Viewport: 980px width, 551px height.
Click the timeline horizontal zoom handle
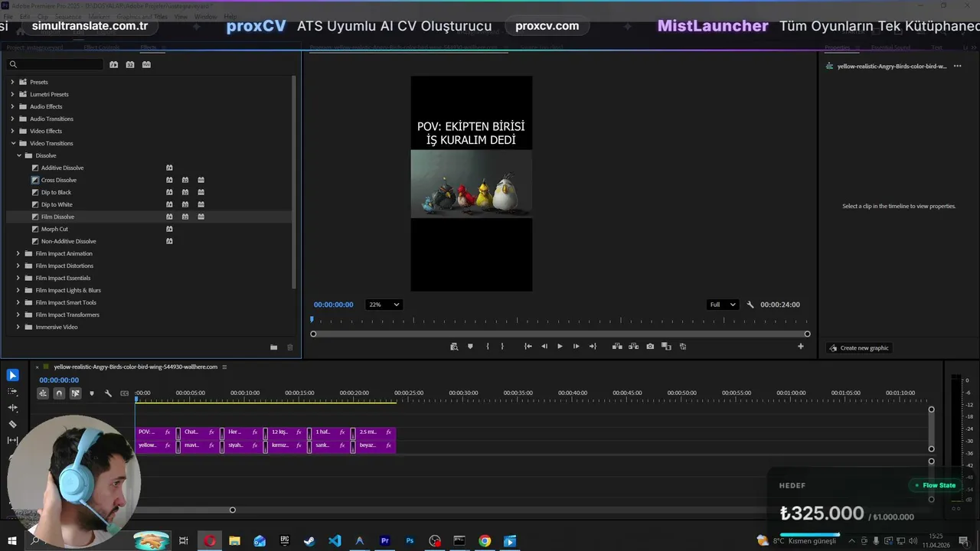232,510
